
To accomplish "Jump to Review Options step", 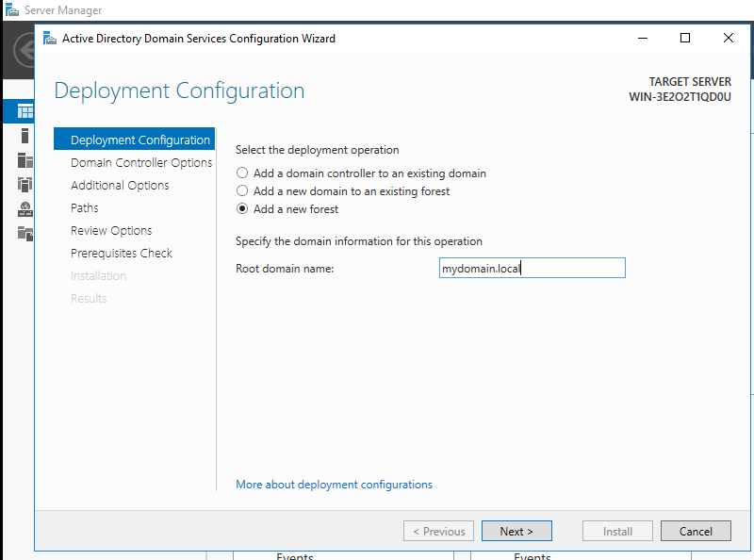I will (x=111, y=230).
